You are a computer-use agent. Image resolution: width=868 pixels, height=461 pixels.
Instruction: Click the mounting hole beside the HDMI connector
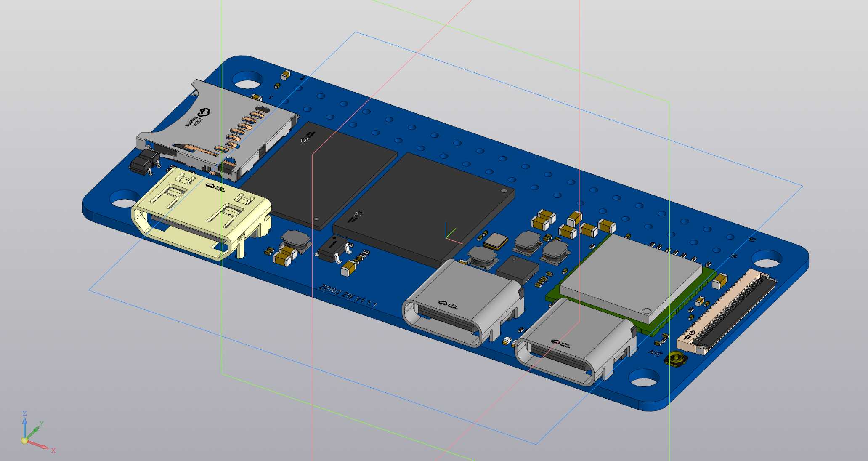124,198
